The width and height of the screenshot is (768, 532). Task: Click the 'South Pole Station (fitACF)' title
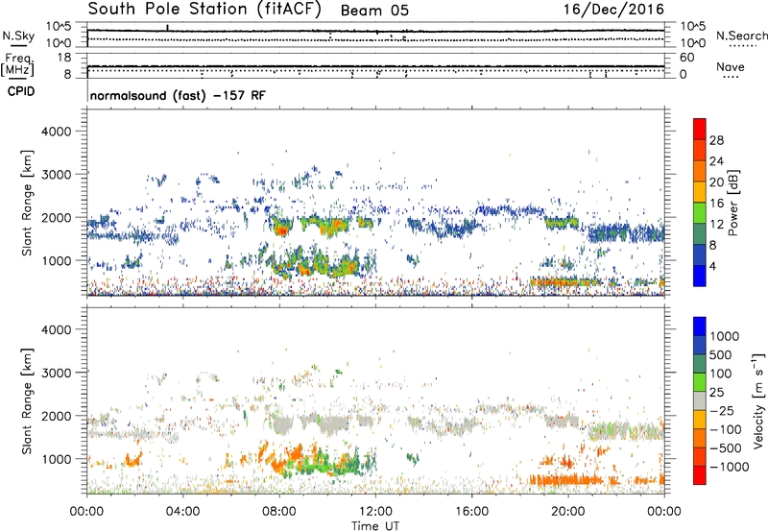(204, 10)
